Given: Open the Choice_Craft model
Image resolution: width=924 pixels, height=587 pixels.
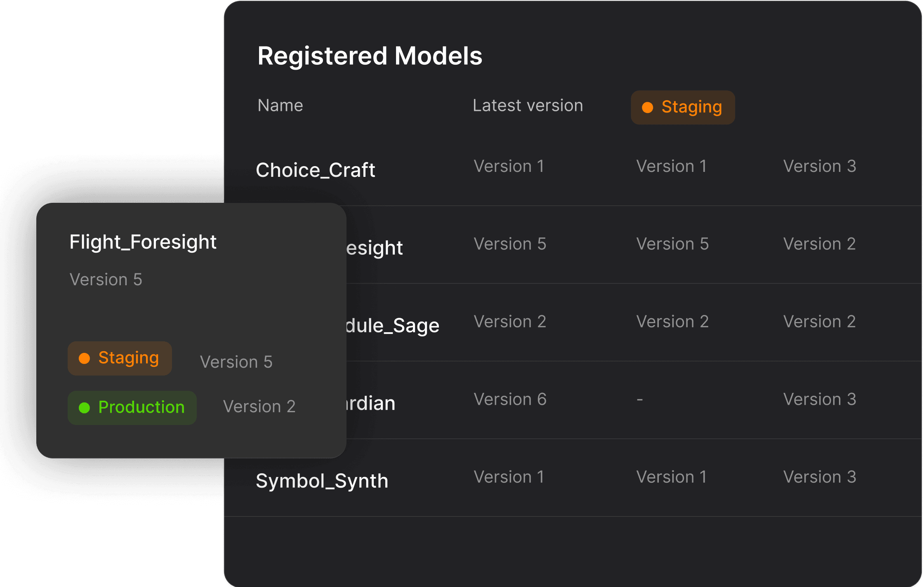Looking at the screenshot, I should [x=315, y=170].
